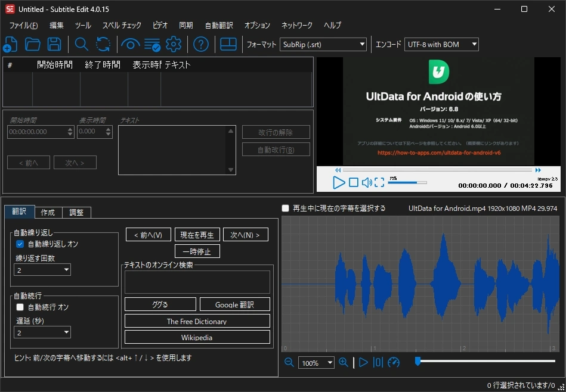Open the ヘルプ menu

332,25
